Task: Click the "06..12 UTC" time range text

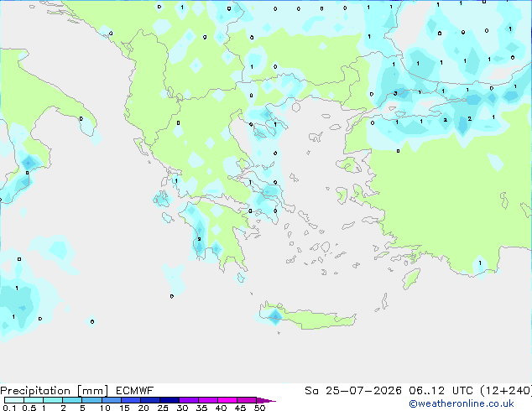Action: pyautogui.click(x=441, y=391)
